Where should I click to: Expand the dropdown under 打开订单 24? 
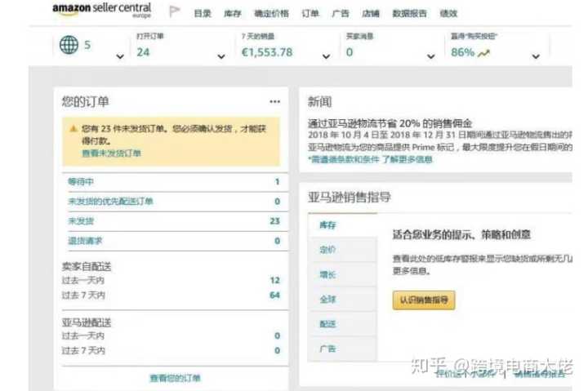pyautogui.click(x=221, y=56)
